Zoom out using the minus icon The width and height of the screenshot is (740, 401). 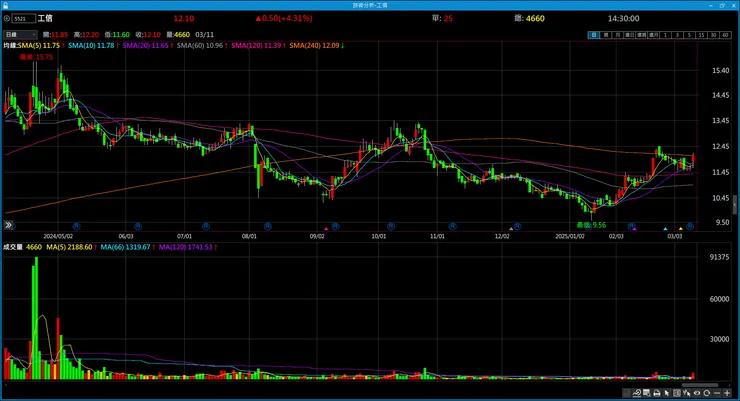coord(717,393)
